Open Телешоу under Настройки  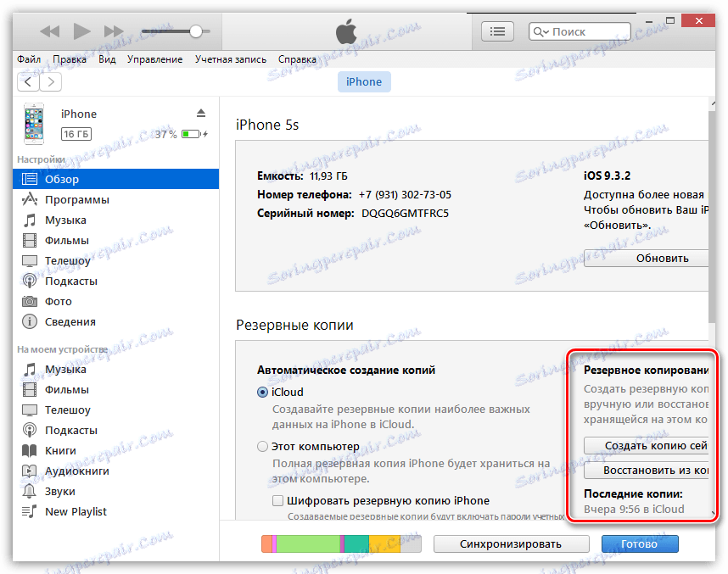tap(115, 261)
